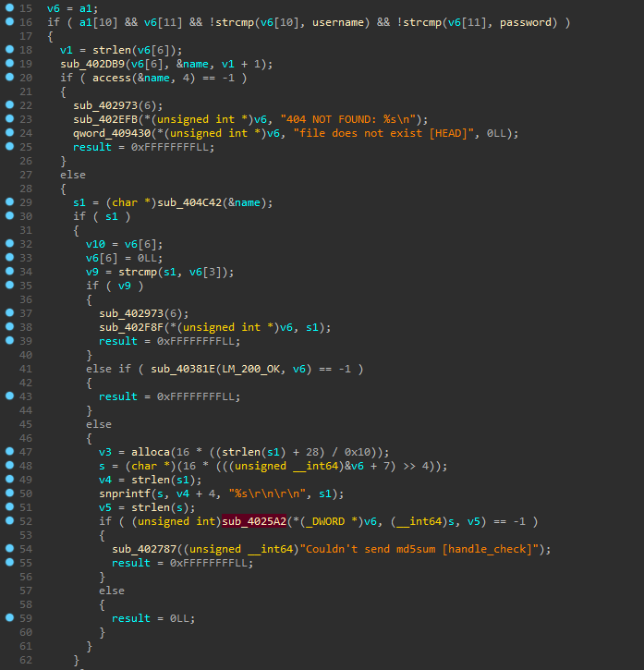Select variable v10 on line 32

point(95,244)
